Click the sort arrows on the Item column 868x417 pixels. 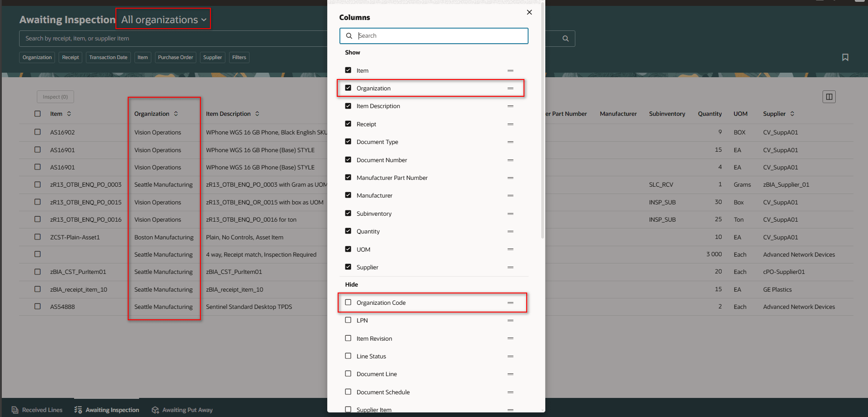click(x=70, y=114)
